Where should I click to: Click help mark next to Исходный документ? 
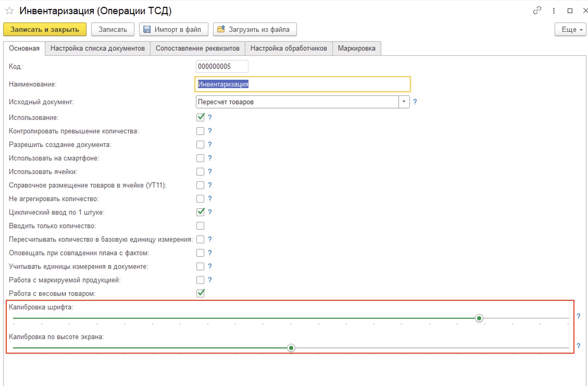tap(415, 102)
